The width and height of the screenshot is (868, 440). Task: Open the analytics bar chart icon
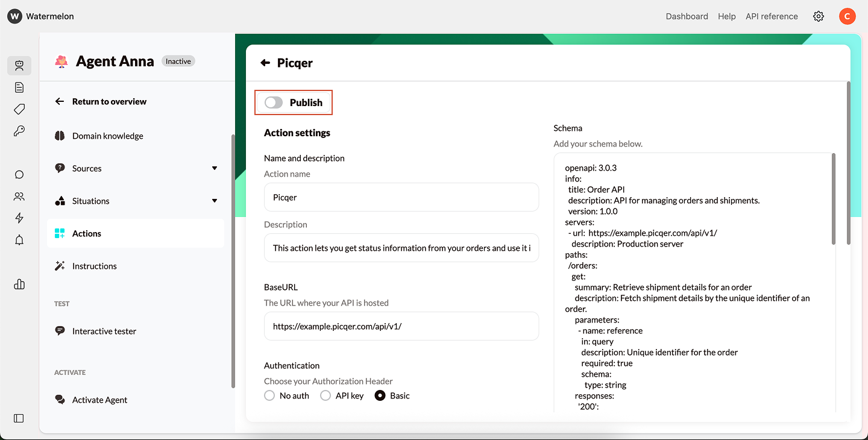[x=19, y=284]
